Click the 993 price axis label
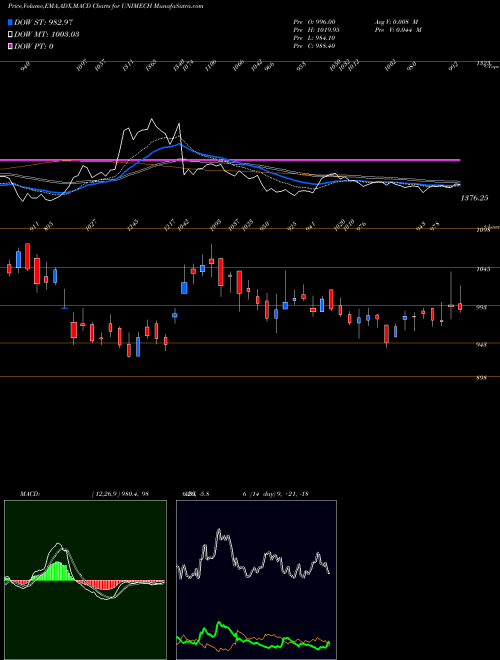The height and width of the screenshot is (660, 500). click(x=481, y=307)
